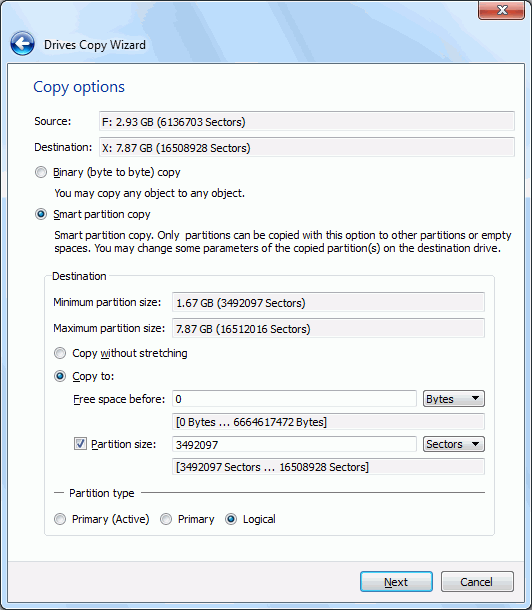Click the Maximum partition size field
This screenshot has width=532, height=610.
click(x=328, y=328)
